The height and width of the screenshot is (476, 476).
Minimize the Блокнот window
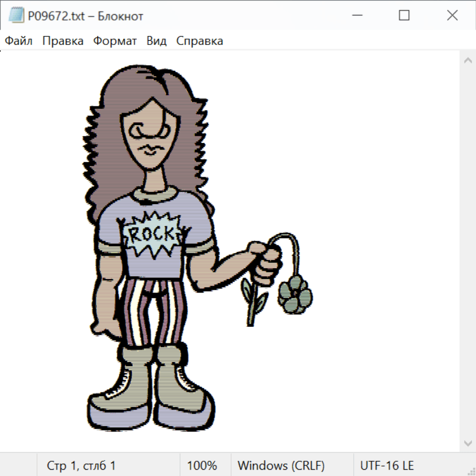pyautogui.click(x=356, y=16)
